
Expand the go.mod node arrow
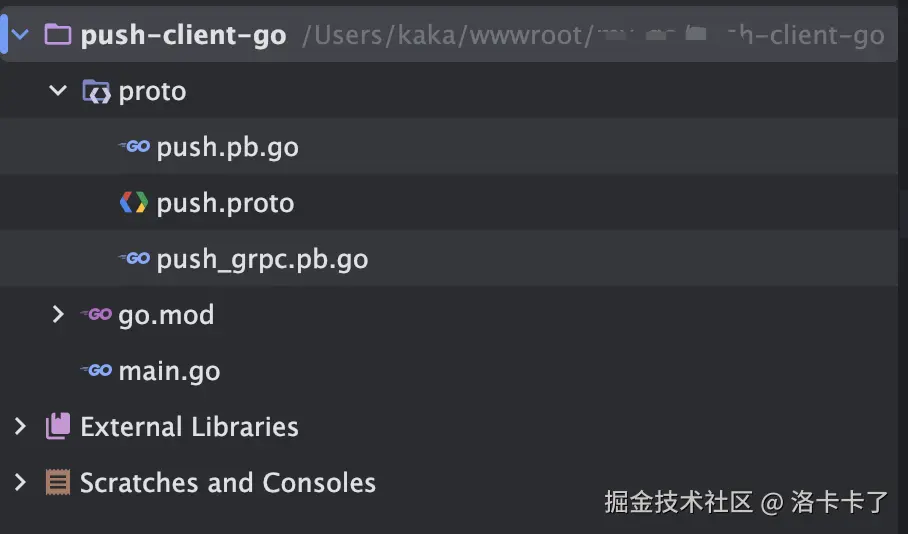point(58,315)
